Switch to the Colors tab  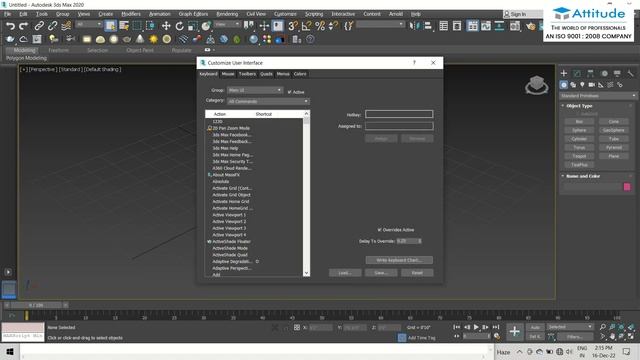click(300, 74)
